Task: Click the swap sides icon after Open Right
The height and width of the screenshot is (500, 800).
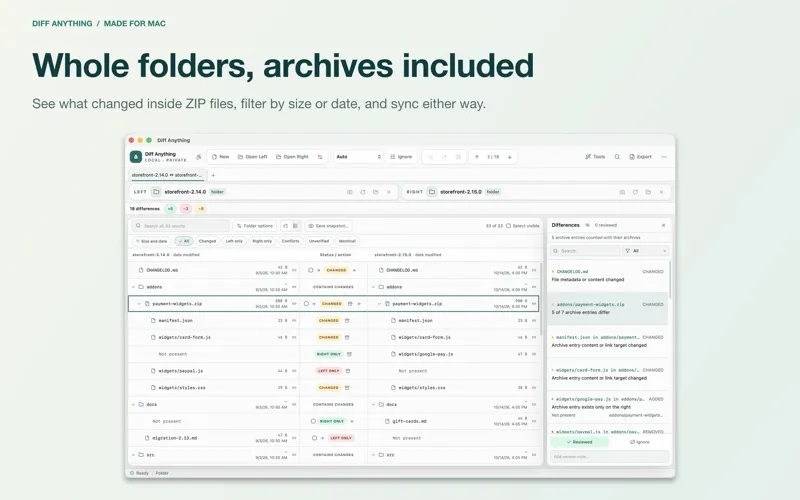Action: tap(320, 157)
